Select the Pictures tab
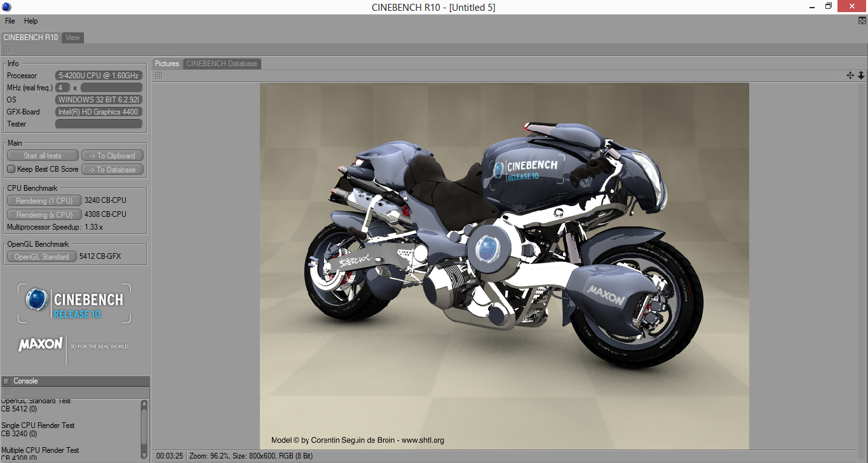 pyautogui.click(x=167, y=64)
